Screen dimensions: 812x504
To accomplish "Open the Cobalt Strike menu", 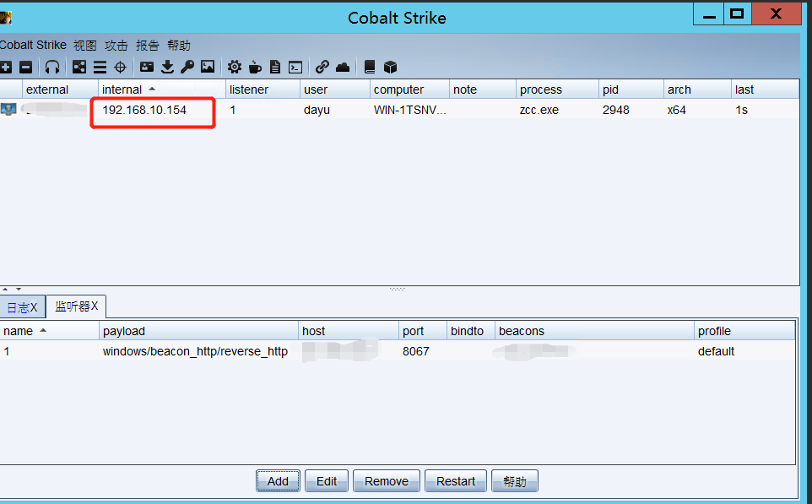I will (33, 45).
